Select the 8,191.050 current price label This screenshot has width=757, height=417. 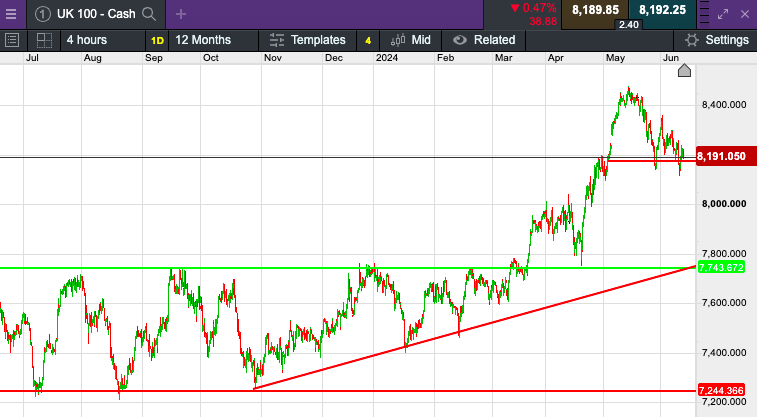(726, 156)
